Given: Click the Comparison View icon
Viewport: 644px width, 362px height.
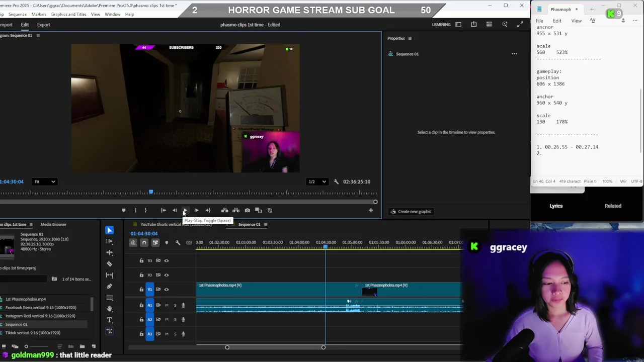Looking at the screenshot, I should tap(258, 210).
